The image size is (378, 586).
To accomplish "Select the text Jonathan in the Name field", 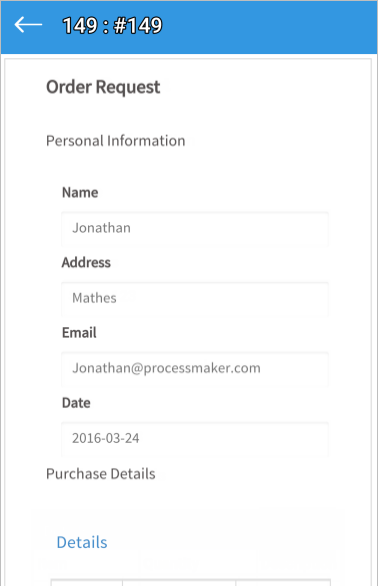I will [x=101, y=228].
